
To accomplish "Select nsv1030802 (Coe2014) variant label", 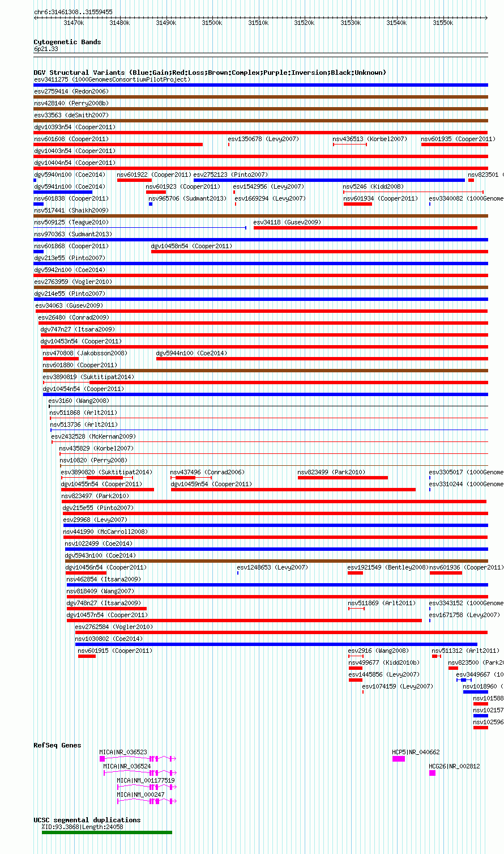I will click(x=109, y=639).
